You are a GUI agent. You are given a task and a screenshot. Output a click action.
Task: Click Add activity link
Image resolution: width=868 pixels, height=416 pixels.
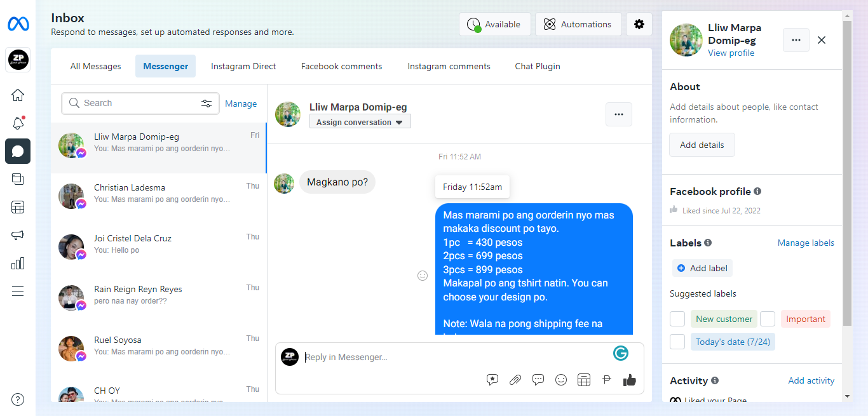[811, 380]
